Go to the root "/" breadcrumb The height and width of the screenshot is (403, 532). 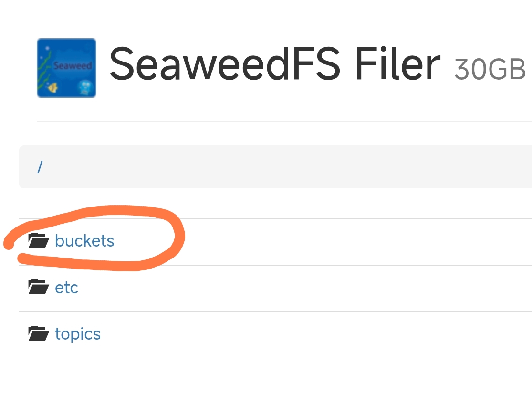[x=40, y=167]
